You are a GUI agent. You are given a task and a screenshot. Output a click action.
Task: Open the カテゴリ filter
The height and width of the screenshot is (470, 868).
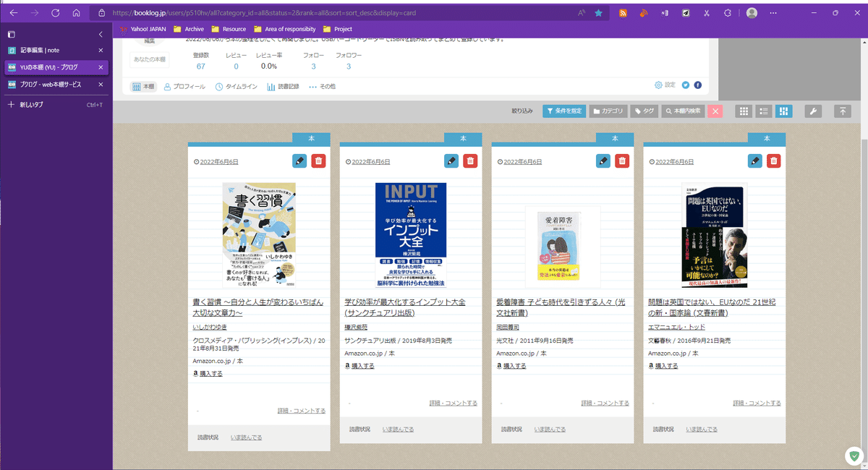[608, 111]
